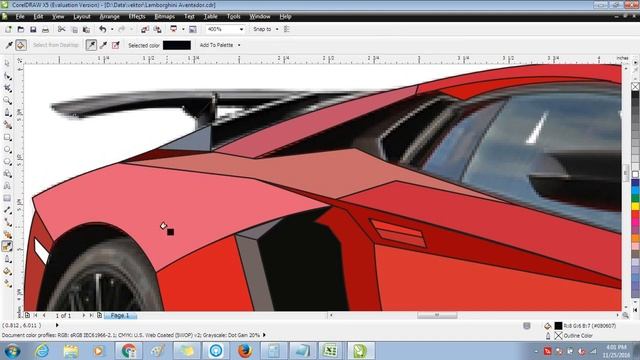Open Firefox from the taskbar

click(244, 351)
